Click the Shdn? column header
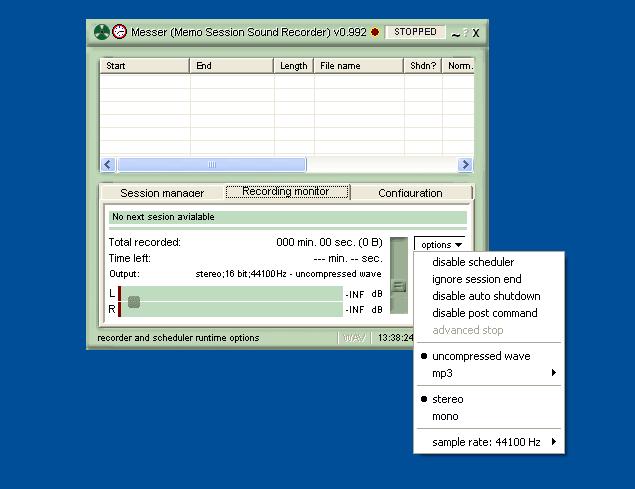This screenshot has height=489, width=635. pos(423,66)
